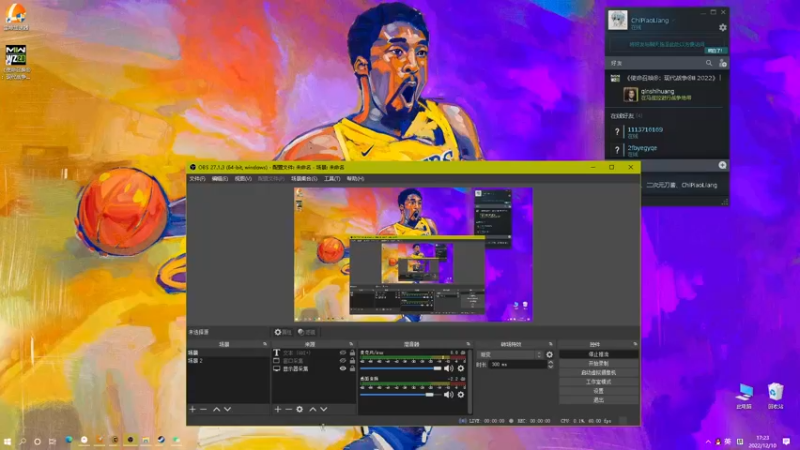Click add friend icon in Steam friends window
Image resolution: width=800 pixels, height=450 pixels.
(722, 63)
